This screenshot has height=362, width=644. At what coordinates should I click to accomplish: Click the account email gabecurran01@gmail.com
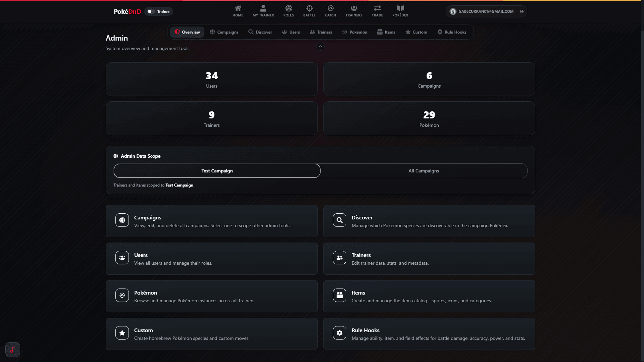coord(486,11)
